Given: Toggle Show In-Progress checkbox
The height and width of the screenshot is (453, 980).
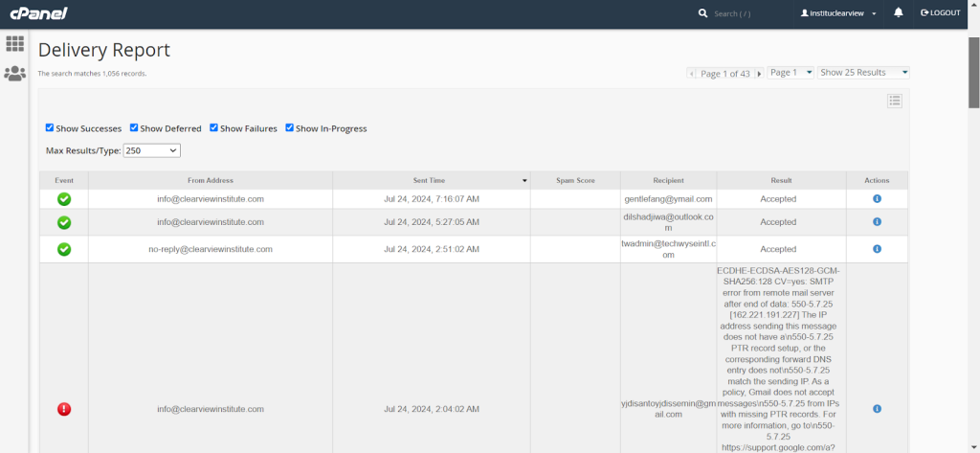Looking at the screenshot, I should pos(290,128).
